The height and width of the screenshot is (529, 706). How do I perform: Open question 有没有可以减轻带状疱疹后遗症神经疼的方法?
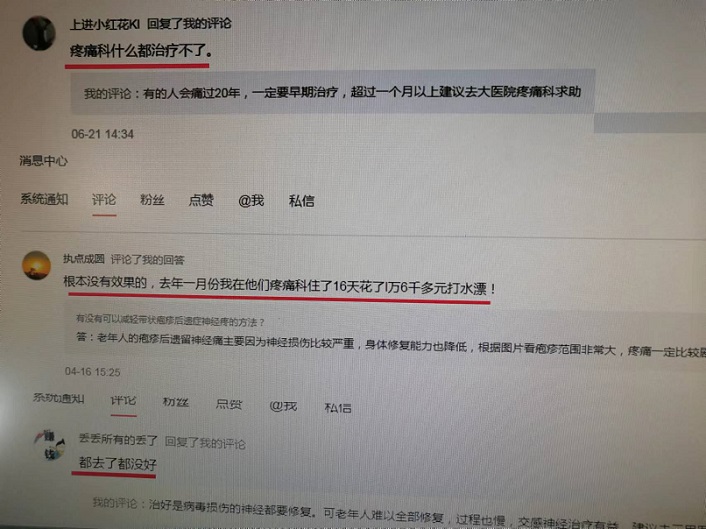[170, 321]
